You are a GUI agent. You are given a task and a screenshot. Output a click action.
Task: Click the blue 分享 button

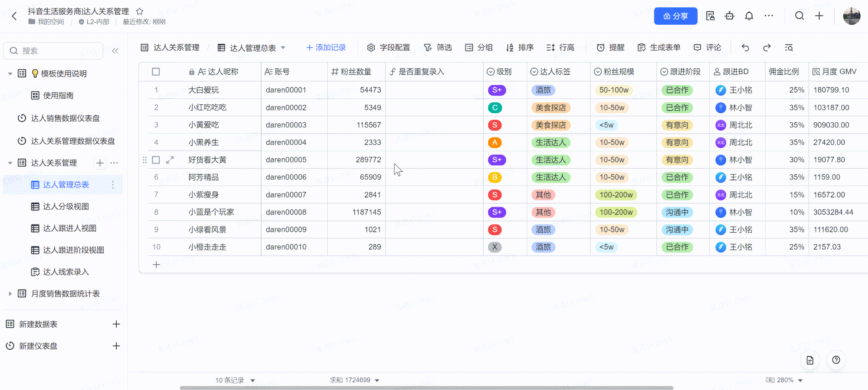675,16
